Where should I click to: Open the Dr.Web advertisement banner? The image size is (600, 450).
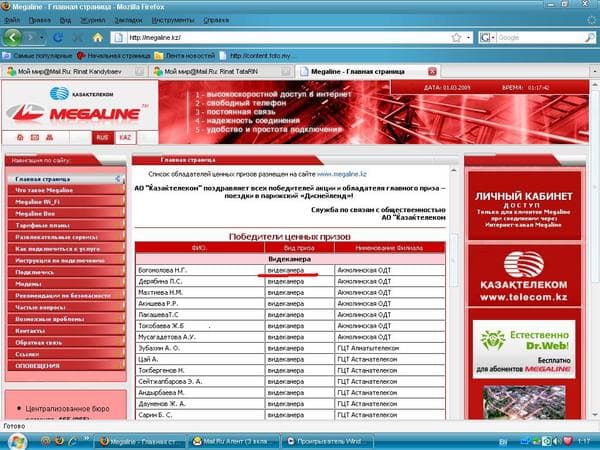tap(524, 349)
